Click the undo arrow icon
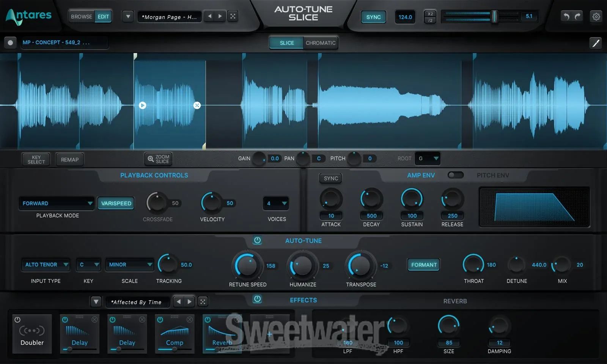Viewport: 607px width, 364px height. coord(566,16)
